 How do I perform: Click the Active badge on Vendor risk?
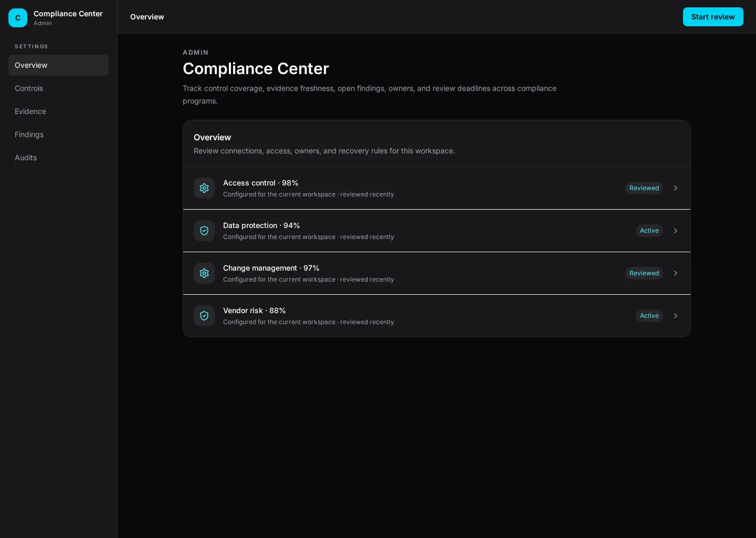click(649, 316)
